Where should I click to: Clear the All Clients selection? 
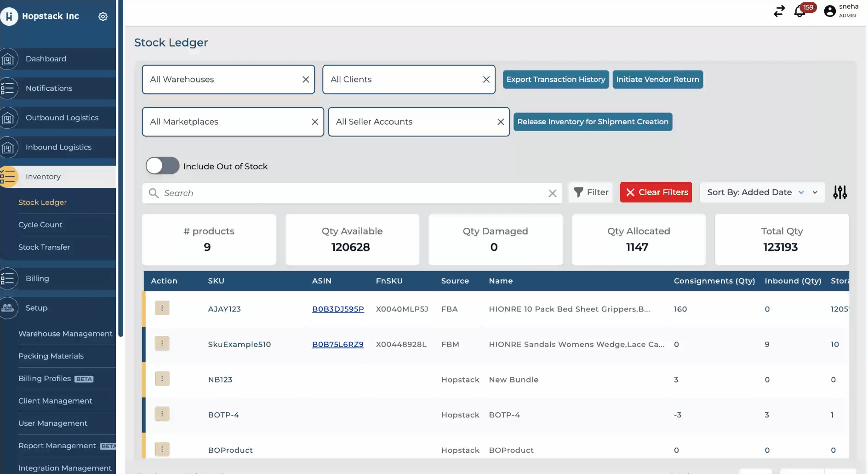coord(486,80)
